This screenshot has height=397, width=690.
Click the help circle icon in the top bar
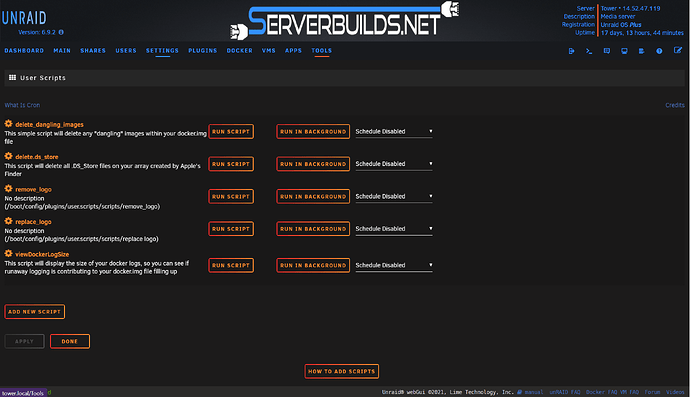pyautogui.click(x=659, y=51)
